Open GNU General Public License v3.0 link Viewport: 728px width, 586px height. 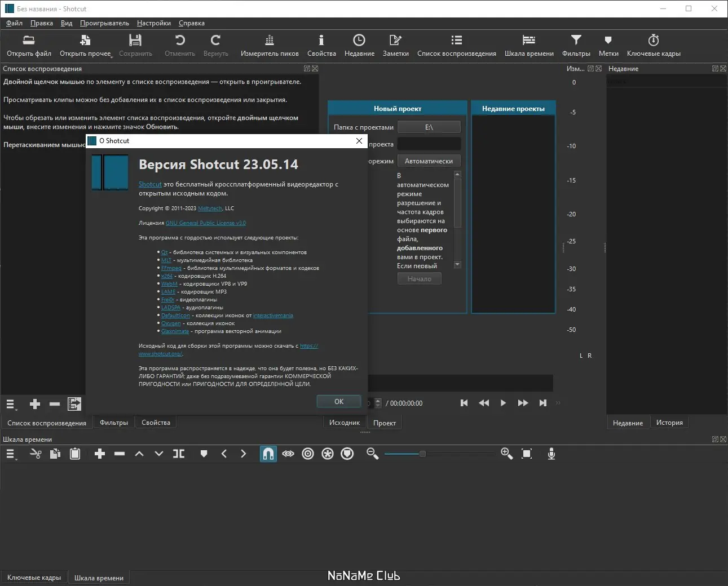[206, 223]
